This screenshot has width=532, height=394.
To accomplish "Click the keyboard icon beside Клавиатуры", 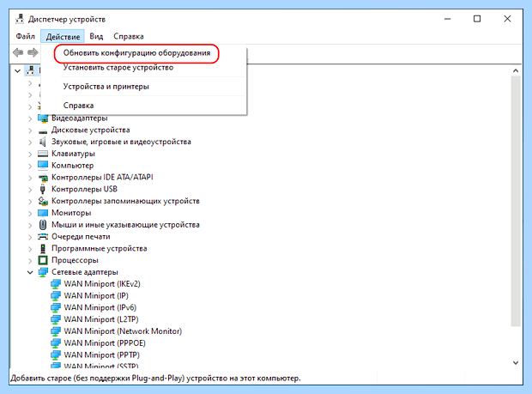I will pos(43,154).
